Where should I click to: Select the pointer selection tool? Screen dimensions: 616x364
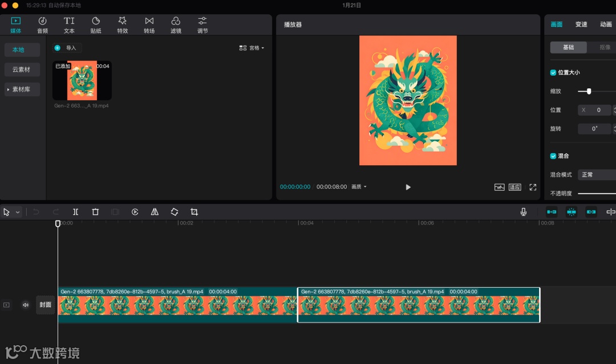point(7,212)
